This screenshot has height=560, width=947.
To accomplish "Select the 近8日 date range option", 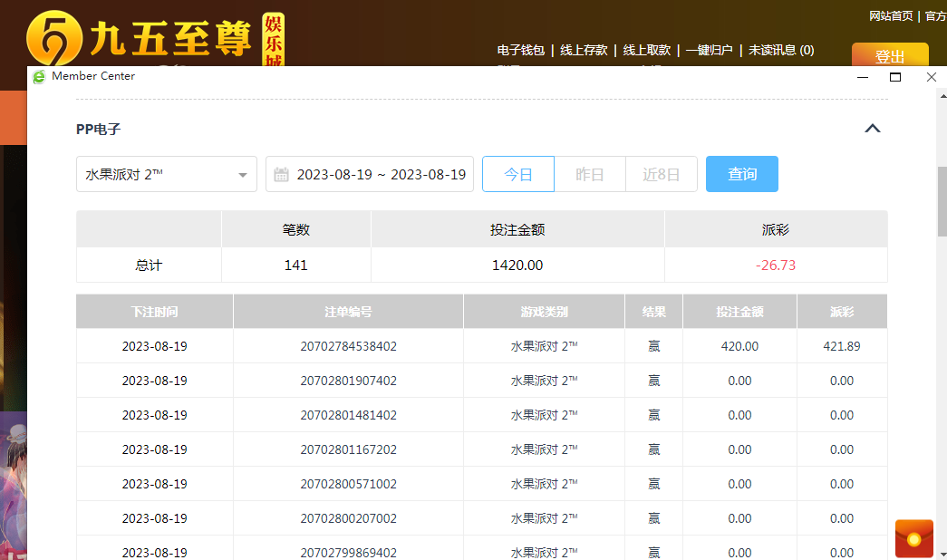I will 661,175.
